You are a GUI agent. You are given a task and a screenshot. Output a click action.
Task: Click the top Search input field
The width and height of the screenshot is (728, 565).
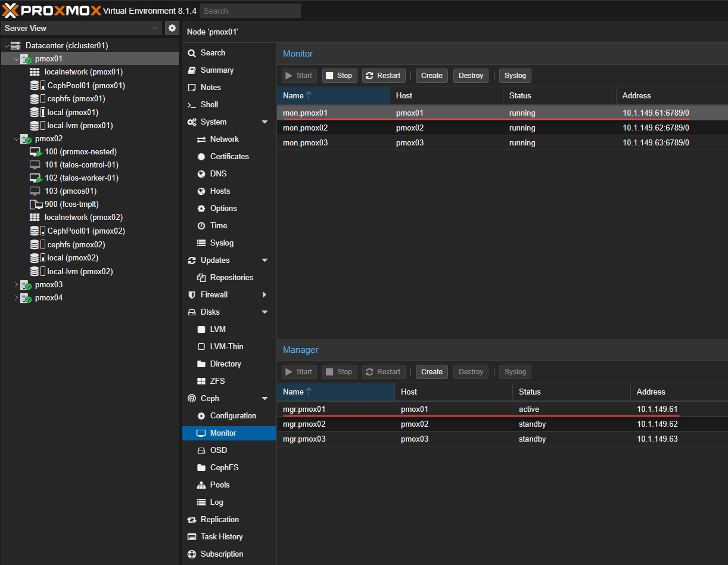pos(250,11)
